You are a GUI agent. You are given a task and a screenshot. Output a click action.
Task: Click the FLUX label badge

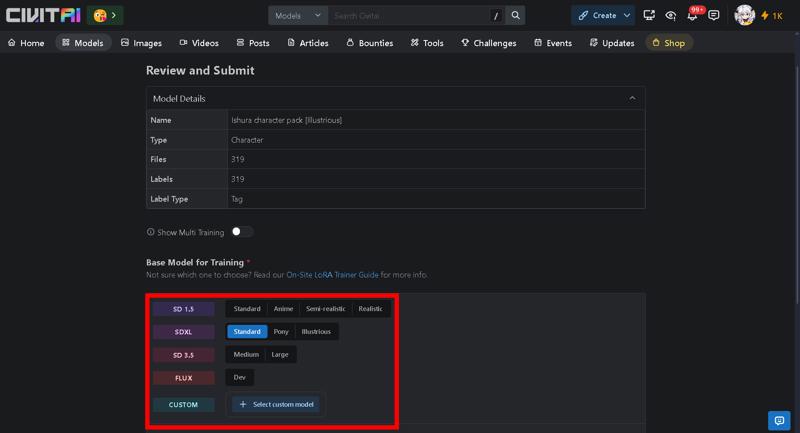(x=183, y=378)
